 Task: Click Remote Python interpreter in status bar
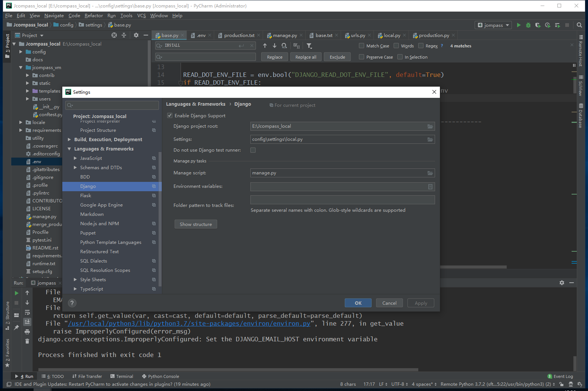click(x=498, y=384)
